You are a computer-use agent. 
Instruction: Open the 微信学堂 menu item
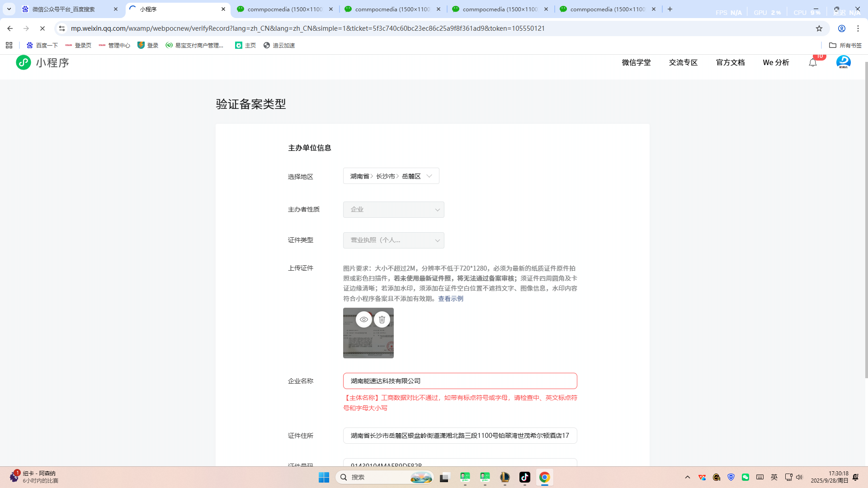pos(636,62)
